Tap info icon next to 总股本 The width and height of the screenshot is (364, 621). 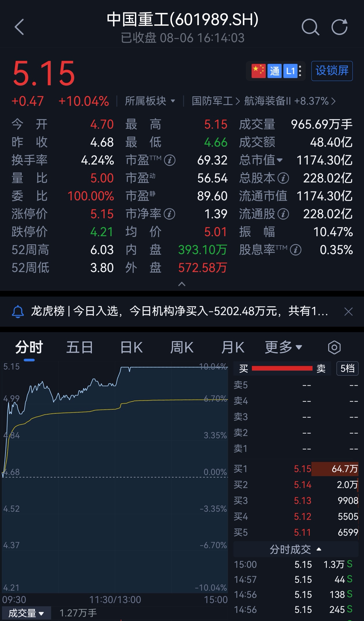click(283, 178)
